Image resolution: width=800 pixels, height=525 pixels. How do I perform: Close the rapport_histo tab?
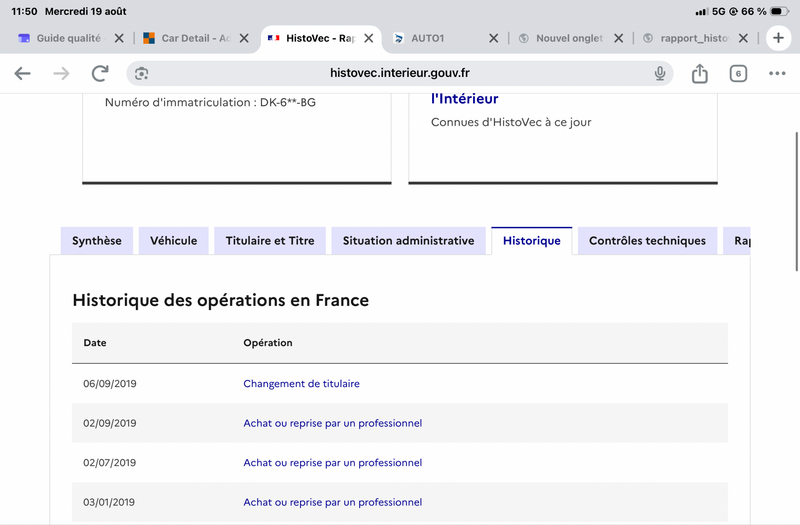[x=743, y=38]
